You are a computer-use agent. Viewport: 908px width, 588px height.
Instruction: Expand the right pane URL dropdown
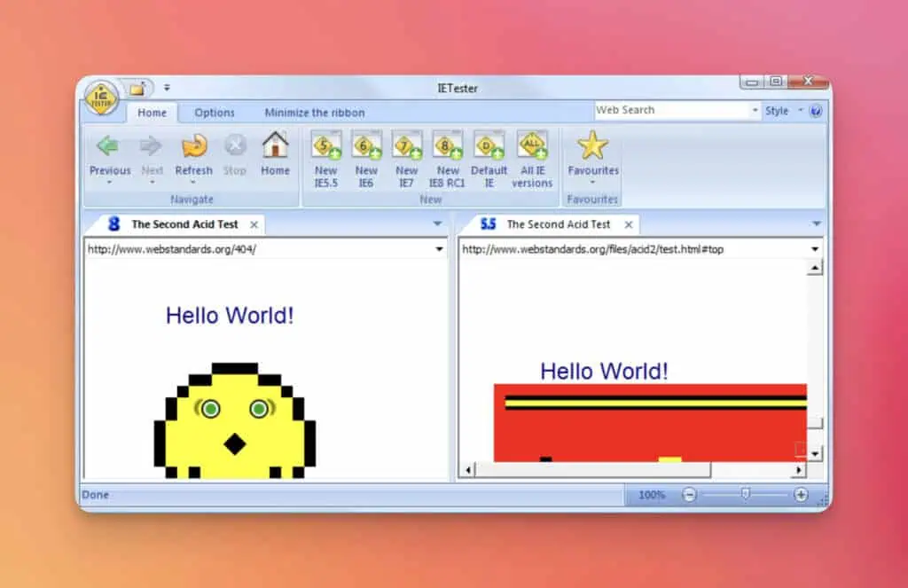click(x=815, y=249)
